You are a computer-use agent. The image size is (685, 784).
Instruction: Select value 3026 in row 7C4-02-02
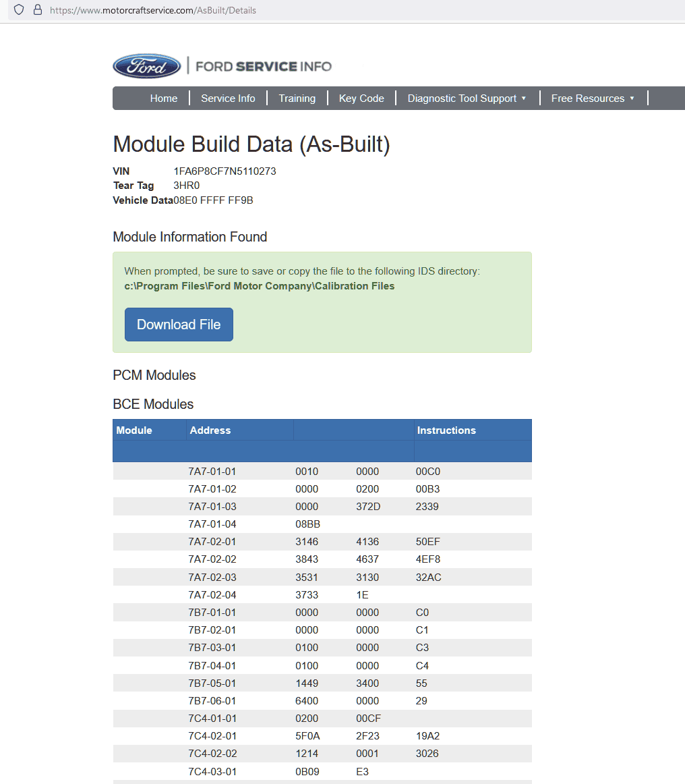(427, 754)
